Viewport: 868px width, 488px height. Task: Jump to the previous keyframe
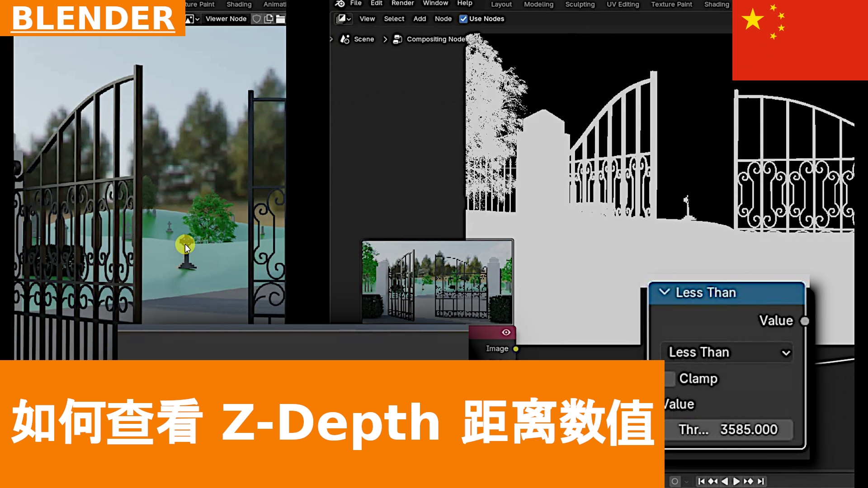(x=713, y=481)
